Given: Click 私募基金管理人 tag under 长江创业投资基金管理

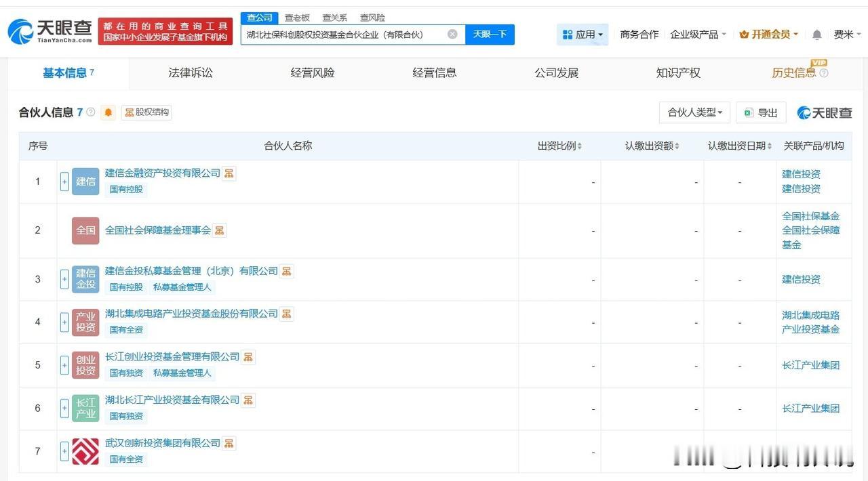Looking at the screenshot, I should point(182,373).
